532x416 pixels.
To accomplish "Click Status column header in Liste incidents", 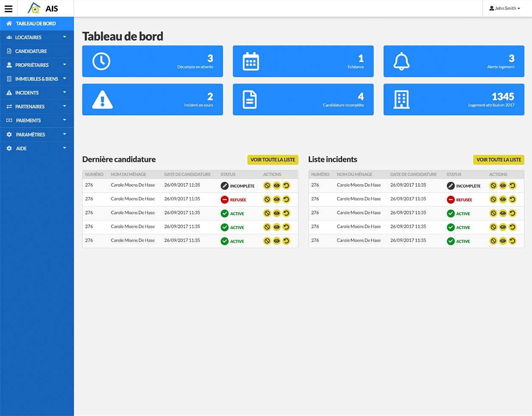I will [x=454, y=174].
